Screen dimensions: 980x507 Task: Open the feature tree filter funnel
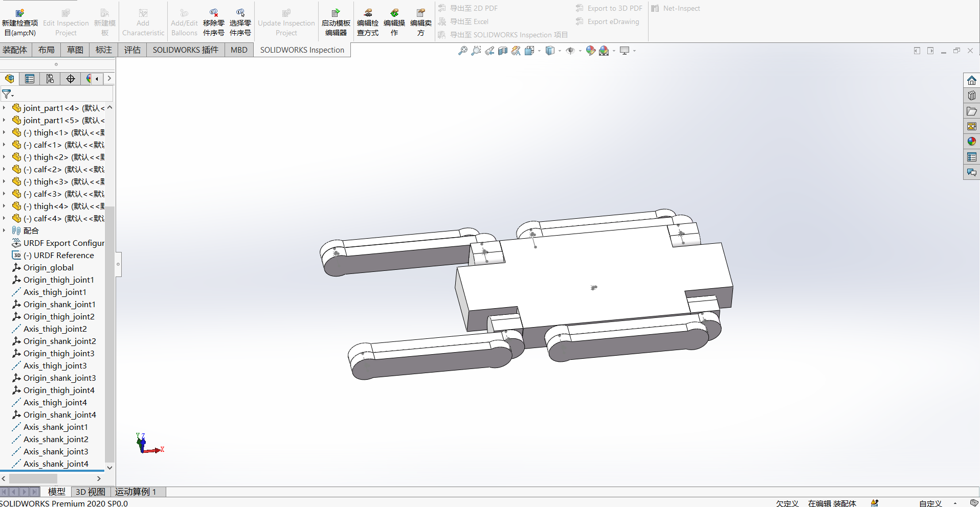point(7,94)
